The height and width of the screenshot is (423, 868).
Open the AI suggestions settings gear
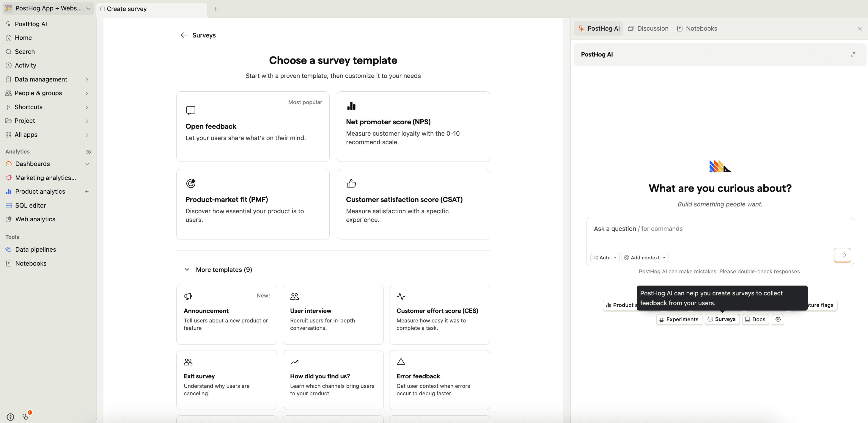[778, 319]
